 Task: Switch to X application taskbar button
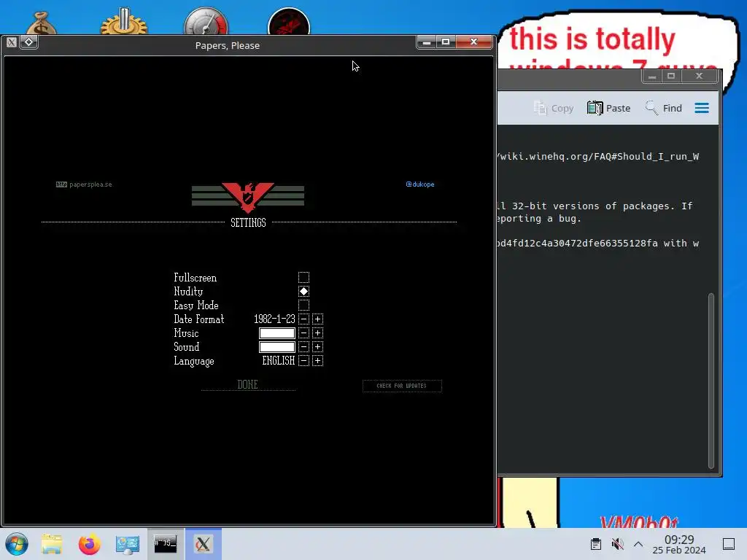click(204, 544)
